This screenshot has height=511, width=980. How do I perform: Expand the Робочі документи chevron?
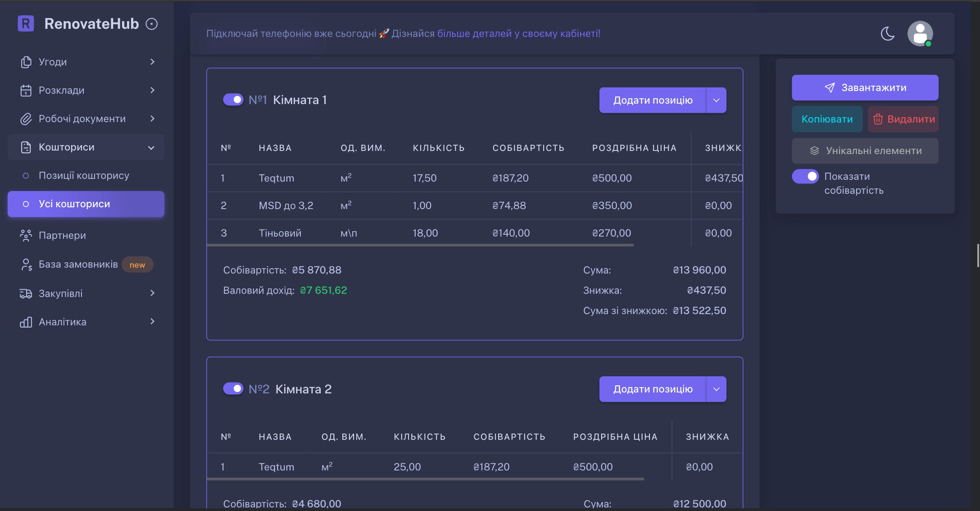pos(153,119)
